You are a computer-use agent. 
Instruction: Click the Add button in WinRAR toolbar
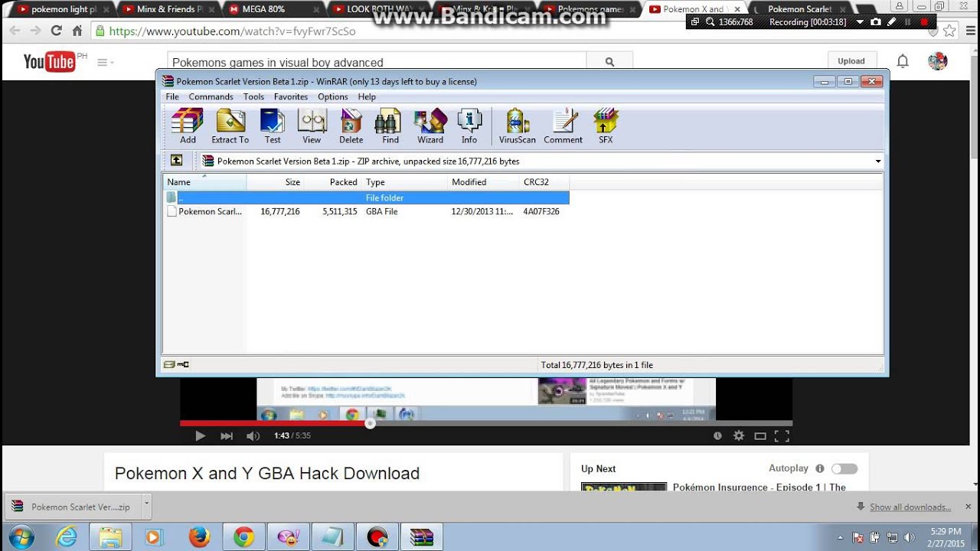click(x=188, y=126)
